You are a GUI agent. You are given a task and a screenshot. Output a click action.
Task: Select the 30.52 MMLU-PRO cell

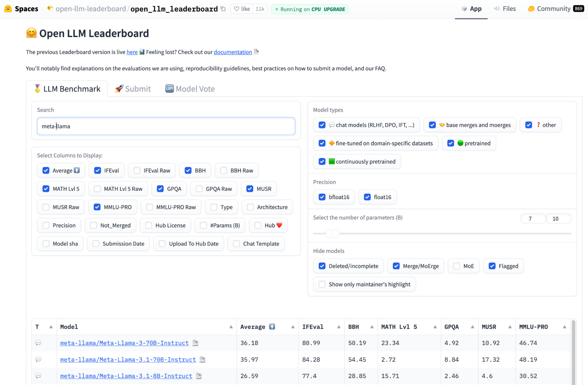point(528,376)
